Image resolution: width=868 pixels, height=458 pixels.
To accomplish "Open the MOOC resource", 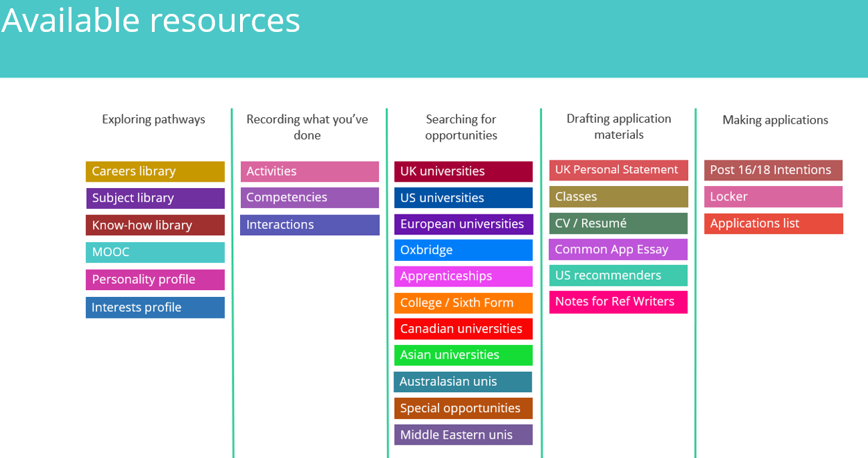I will pyautogui.click(x=155, y=253).
